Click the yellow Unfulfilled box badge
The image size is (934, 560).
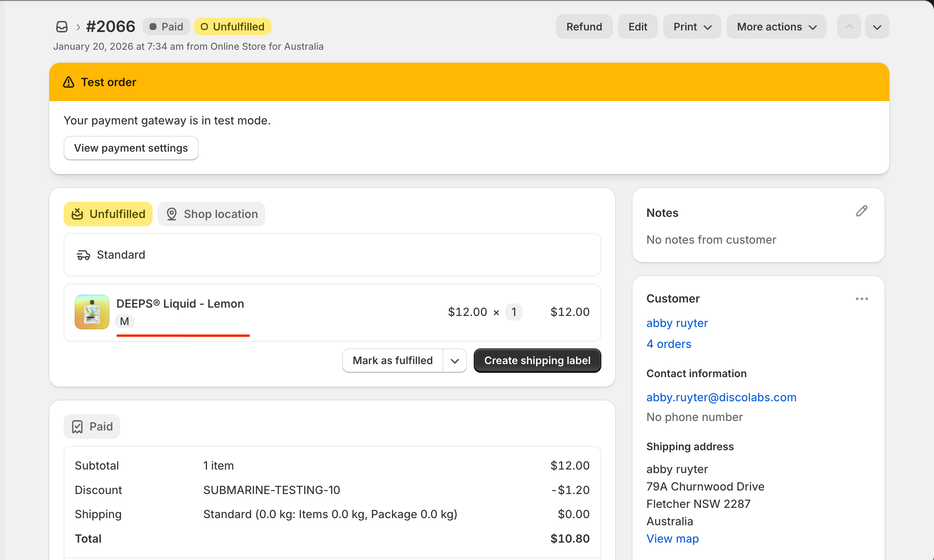click(108, 214)
